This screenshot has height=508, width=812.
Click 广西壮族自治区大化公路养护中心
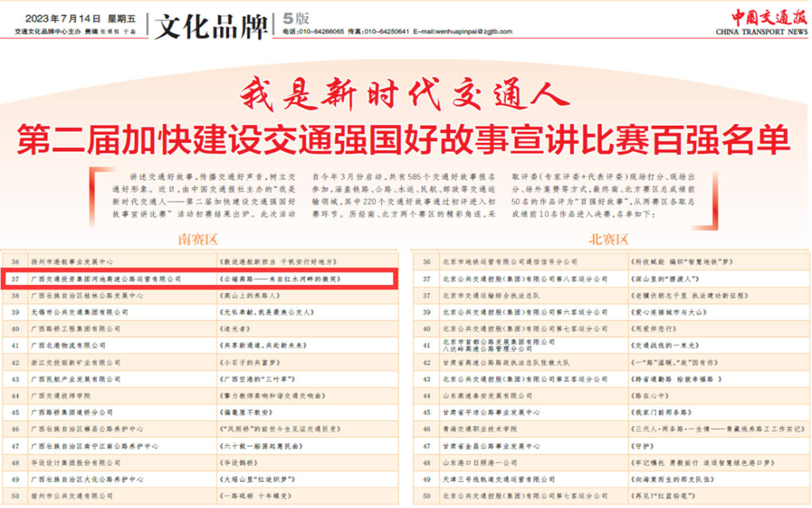[x=87, y=479]
